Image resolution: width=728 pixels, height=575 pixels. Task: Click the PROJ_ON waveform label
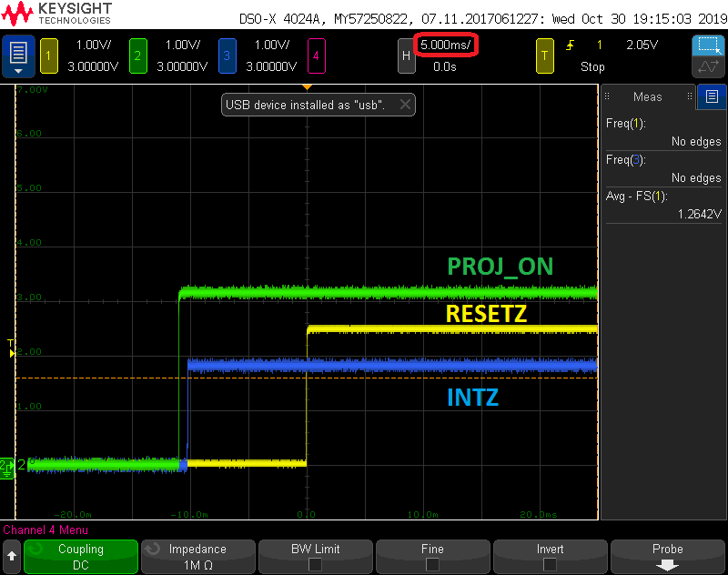(x=500, y=267)
